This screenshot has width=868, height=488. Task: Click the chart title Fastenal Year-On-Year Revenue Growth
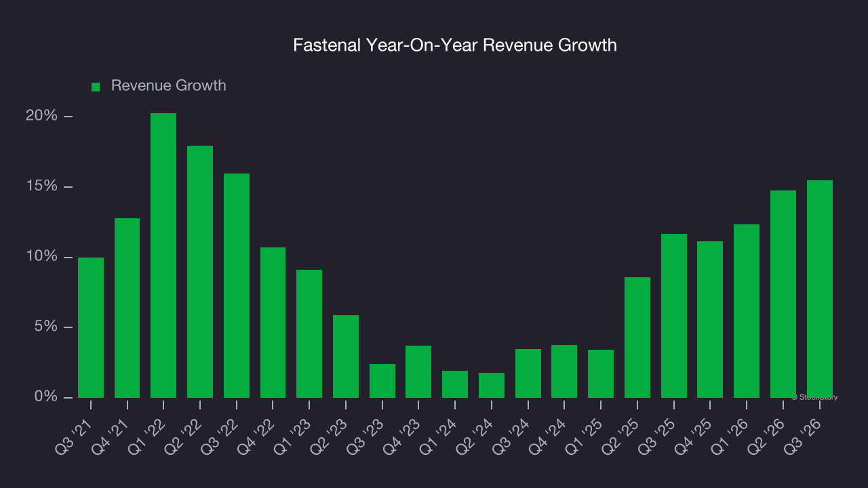tap(455, 45)
